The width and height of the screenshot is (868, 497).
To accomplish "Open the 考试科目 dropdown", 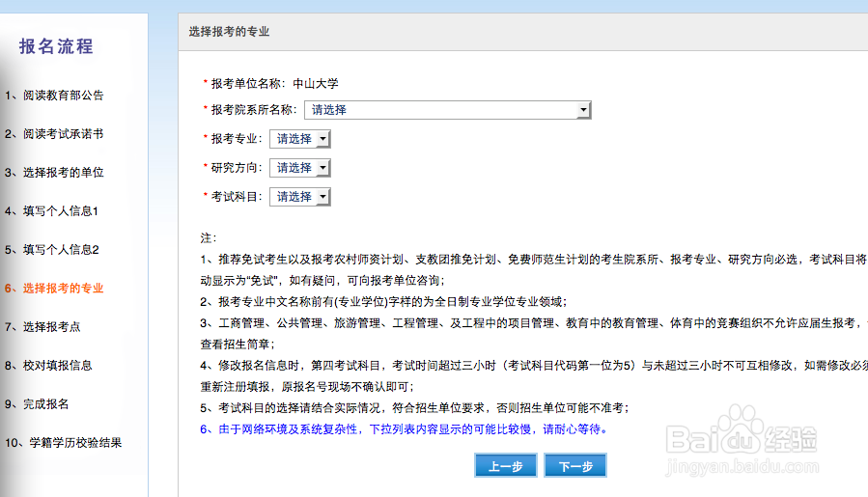I will [x=299, y=197].
